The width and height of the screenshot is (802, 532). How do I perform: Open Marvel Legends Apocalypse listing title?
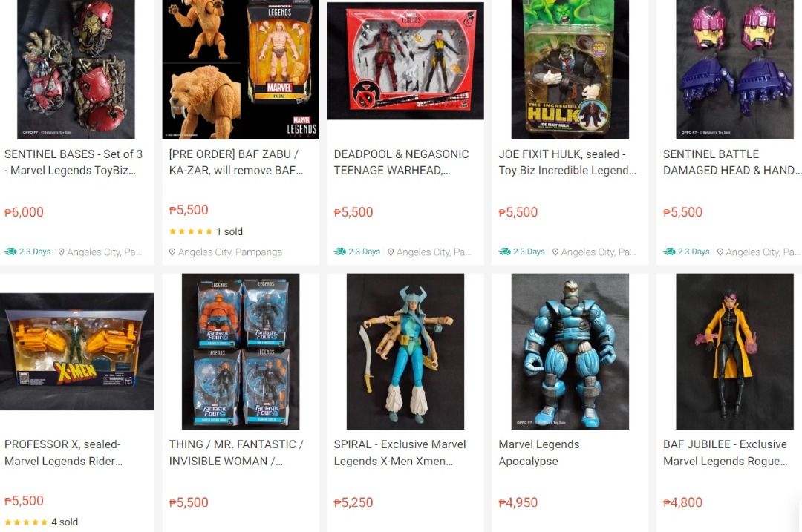click(x=539, y=453)
